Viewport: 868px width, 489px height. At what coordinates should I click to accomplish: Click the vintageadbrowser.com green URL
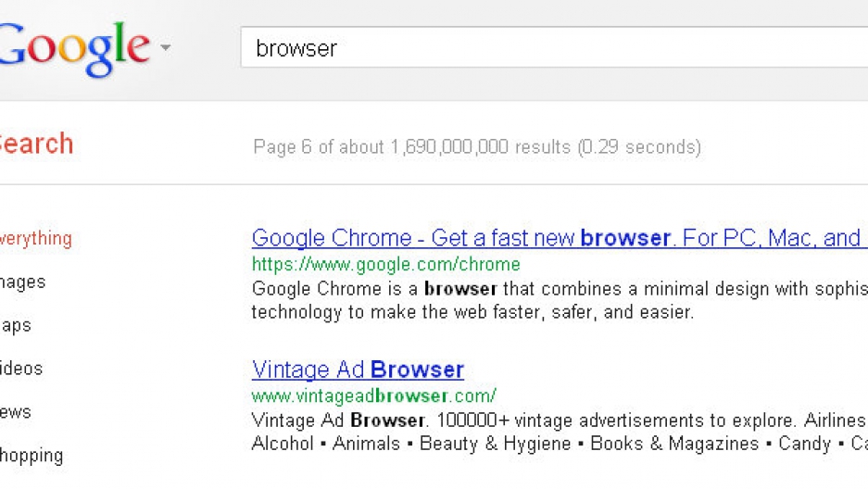[374, 395]
